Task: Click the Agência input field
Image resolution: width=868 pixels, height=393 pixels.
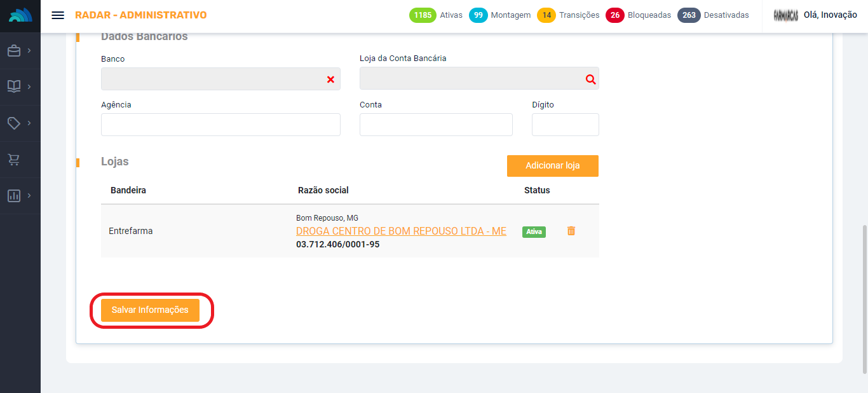Action: tap(220, 125)
